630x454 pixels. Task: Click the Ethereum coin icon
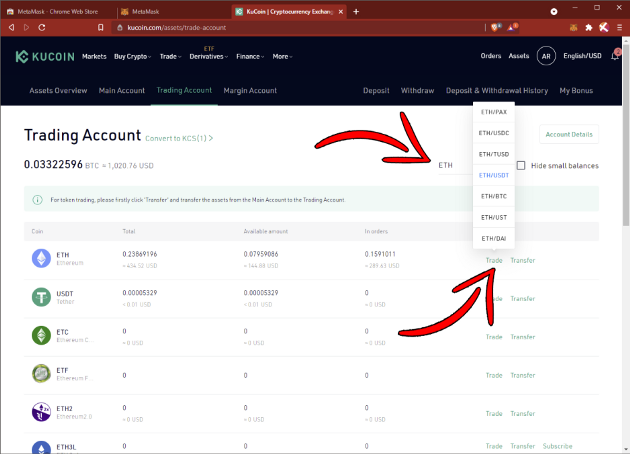tap(41, 258)
